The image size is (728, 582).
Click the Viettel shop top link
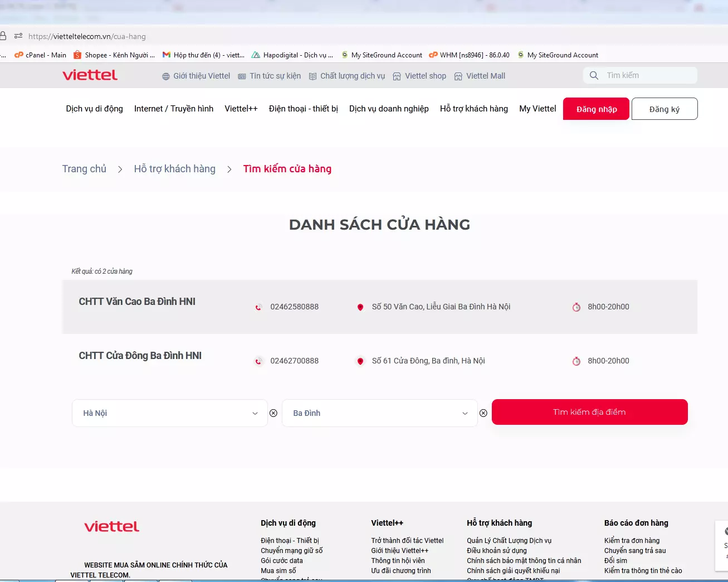(x=426, y=76)
